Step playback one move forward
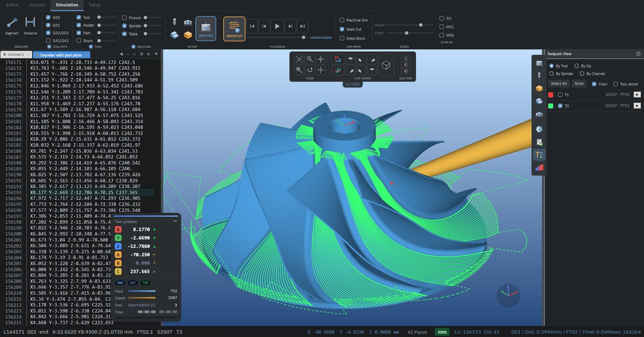Screen dimensions: 644x337 tap(290, 26)
